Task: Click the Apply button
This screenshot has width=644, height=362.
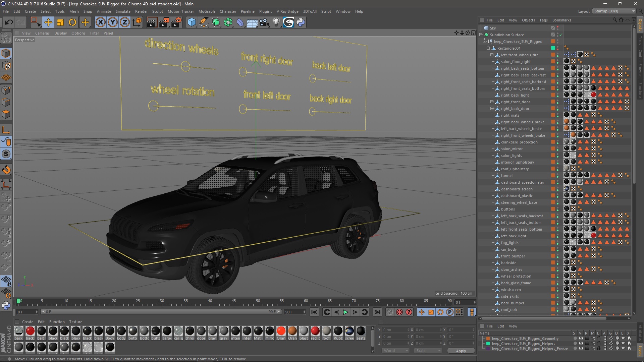Action: click(461, 351)
